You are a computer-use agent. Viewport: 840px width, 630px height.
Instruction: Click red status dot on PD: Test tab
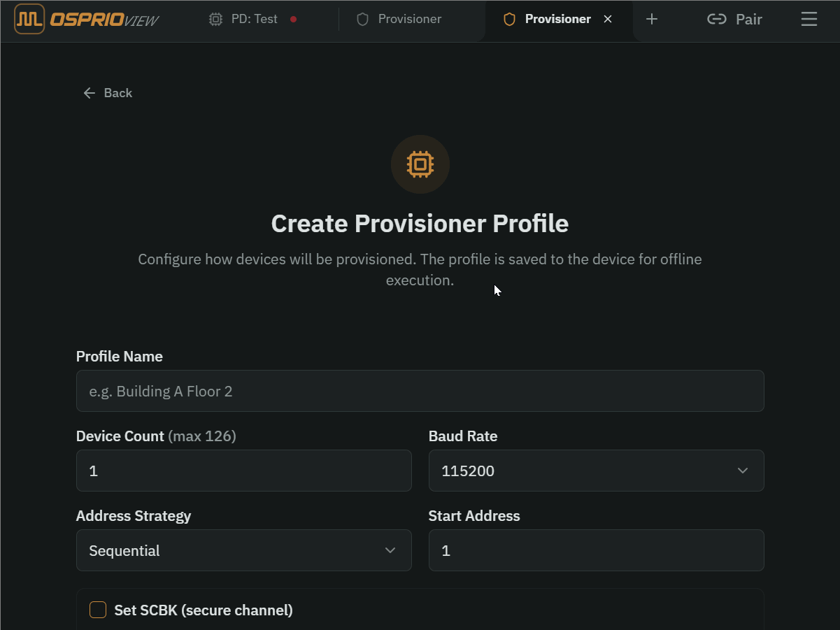[x=293, y=20]
